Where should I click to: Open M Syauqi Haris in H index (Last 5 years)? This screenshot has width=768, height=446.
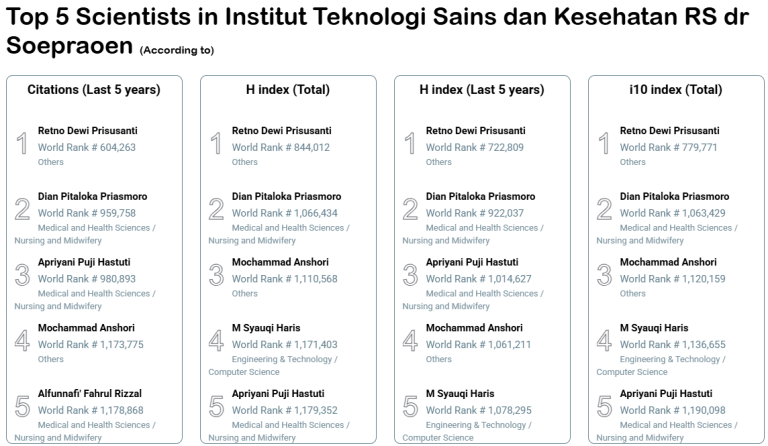click(x=460, y=394)
